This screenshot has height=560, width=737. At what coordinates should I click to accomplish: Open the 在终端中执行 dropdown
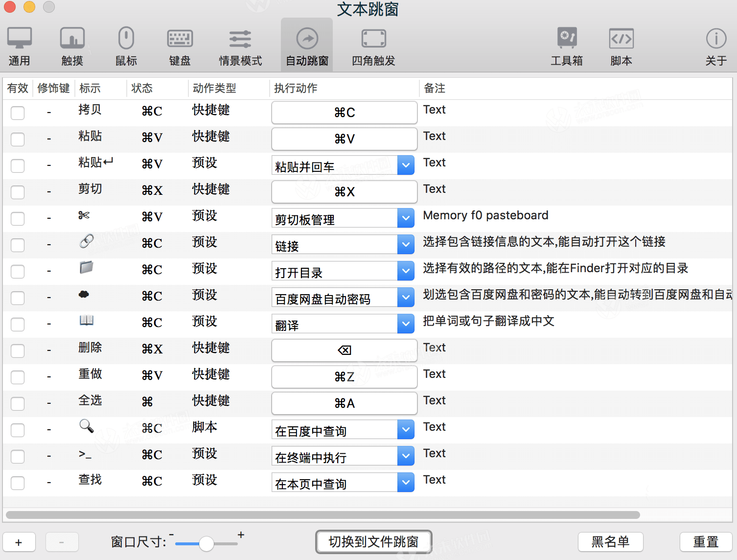[405, 456]
